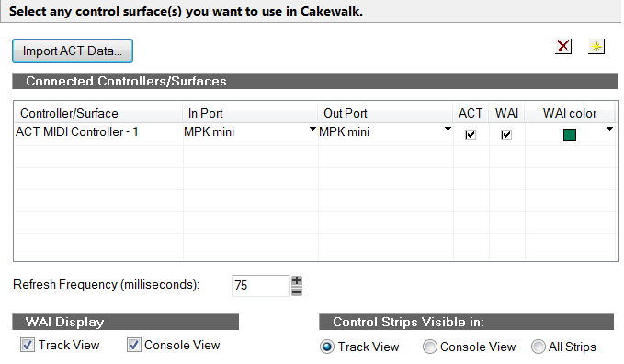The image size is (624, 364).
Task: Add new controller with yellow star icon
Action: (x=596, y=47)
